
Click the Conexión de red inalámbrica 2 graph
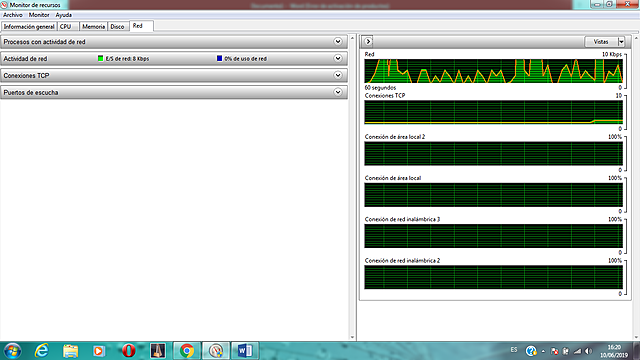click(x=493, y=277)
